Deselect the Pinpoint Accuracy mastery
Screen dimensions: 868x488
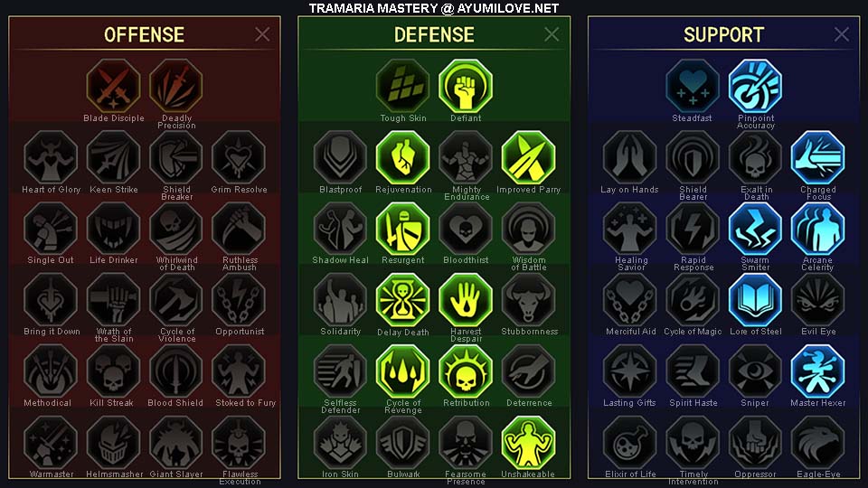[755, 86]
